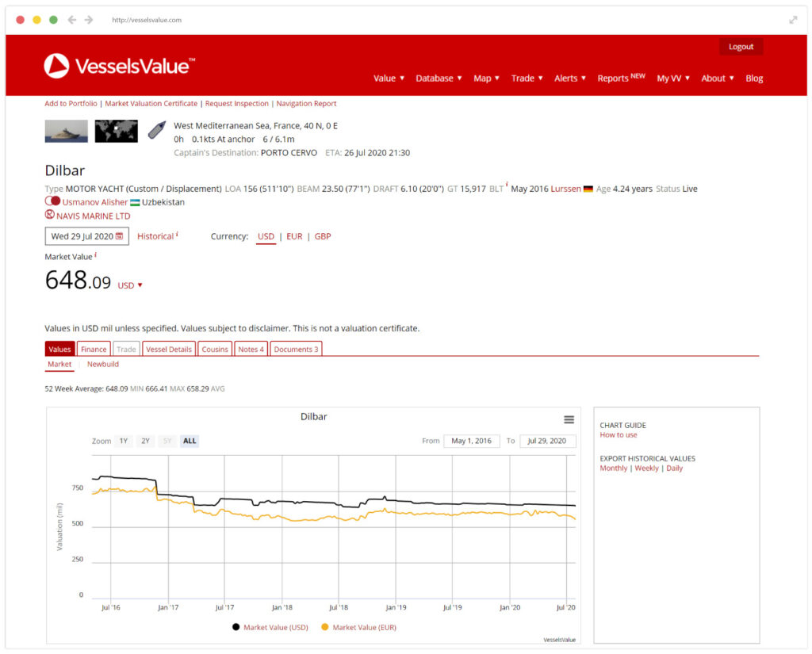This screenshot has height=654, width=812.
Task: Switch to the Vessel Details tab
Action: point(169,349)
